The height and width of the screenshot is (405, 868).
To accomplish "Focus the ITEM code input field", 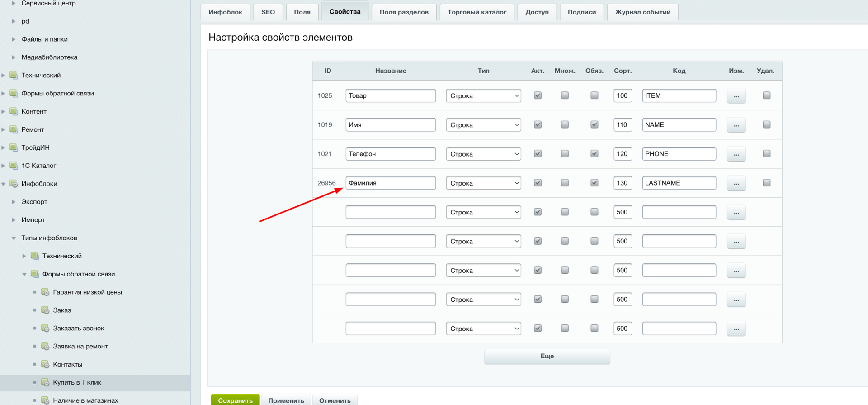I will point(679,95).
